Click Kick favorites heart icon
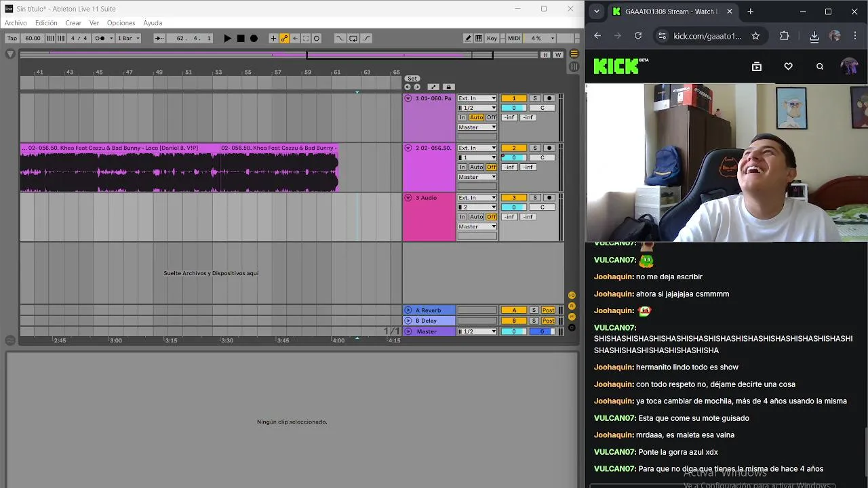 pyautogui.click(x=788, y=66)
